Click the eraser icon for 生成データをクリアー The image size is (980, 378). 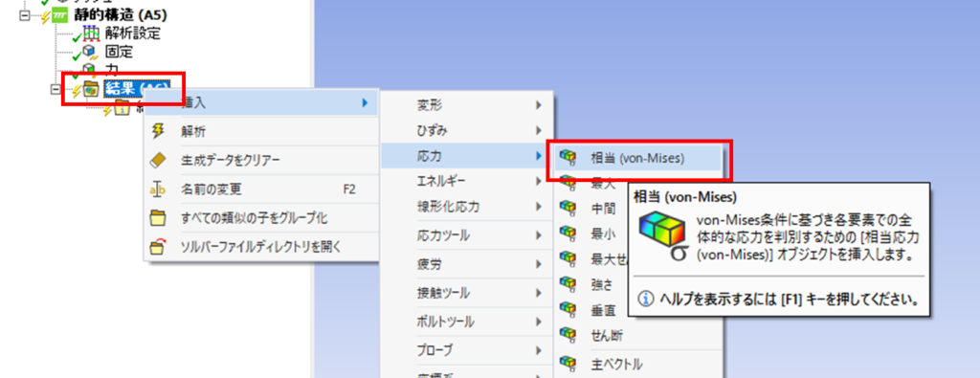[158, 161]
